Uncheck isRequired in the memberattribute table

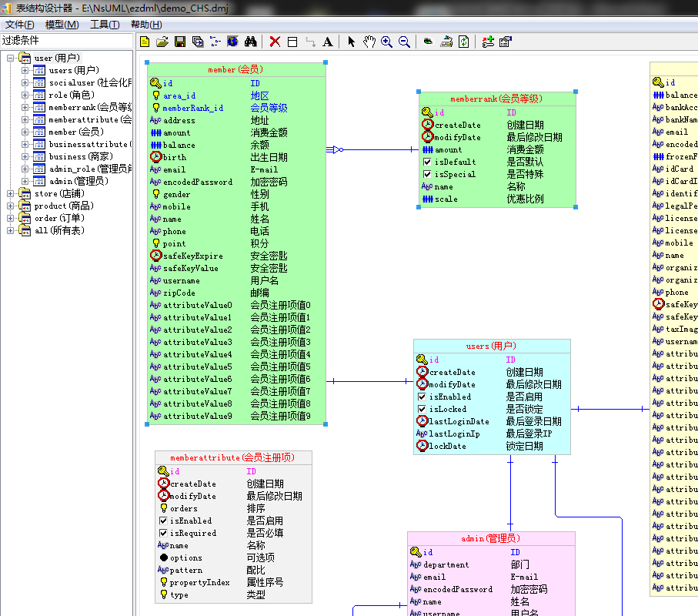[165, 533]
